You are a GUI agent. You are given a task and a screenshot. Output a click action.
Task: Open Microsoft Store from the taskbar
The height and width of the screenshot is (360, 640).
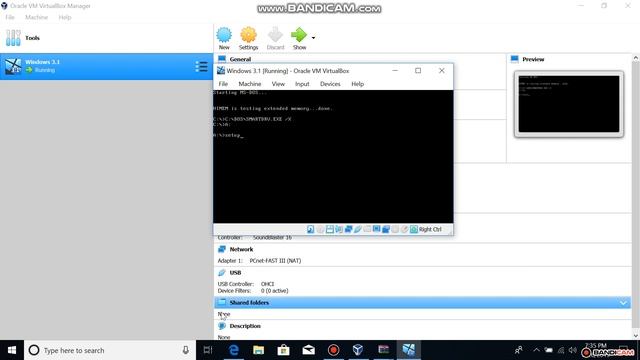pyautogui.click(x=283, y=350)
